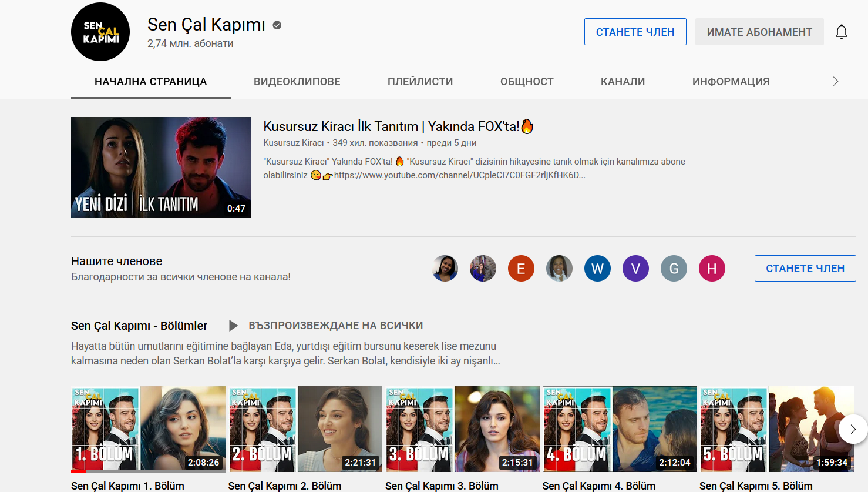
Task: Click the pink H member avatar
Action: 712,269
